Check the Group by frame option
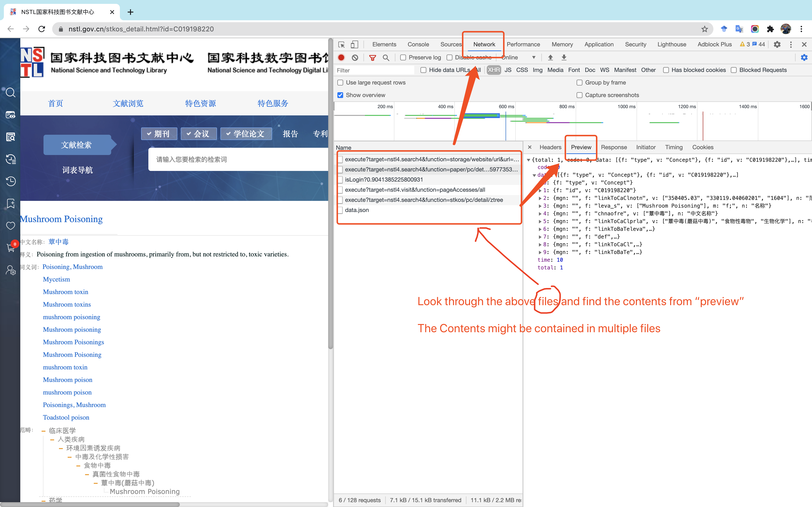The image size is (812, 507). tap(580, 83)
